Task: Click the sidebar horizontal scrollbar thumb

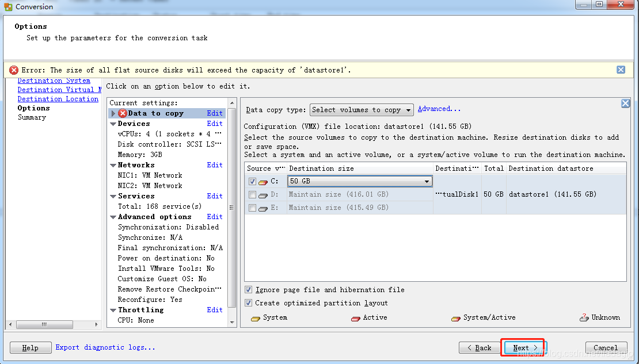Action: point(44,324)
